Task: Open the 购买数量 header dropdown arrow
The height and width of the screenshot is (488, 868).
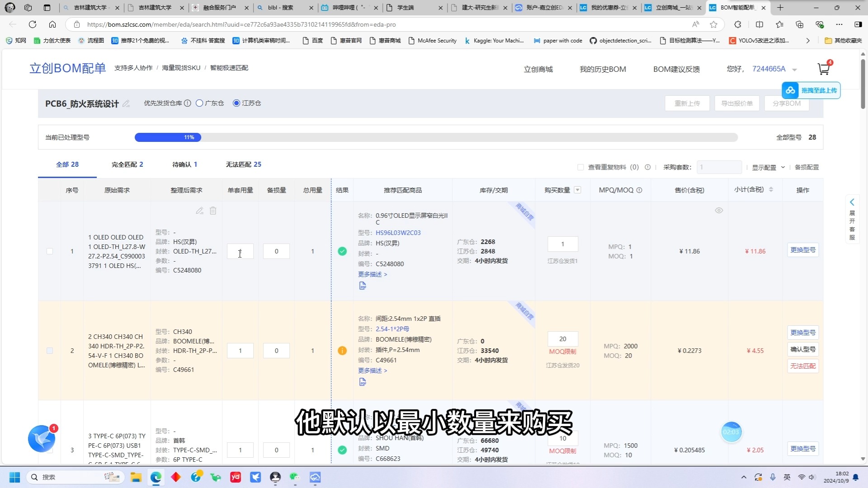Action: point(577,190)
